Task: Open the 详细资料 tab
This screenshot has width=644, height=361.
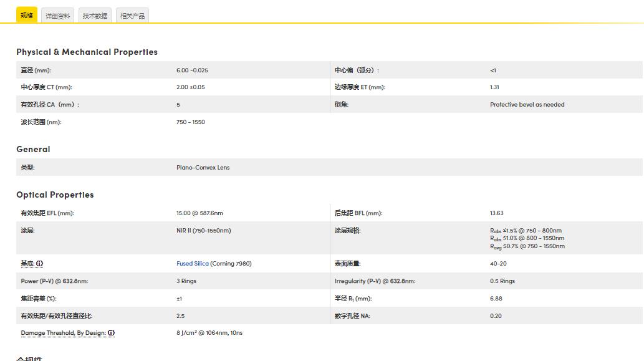Action: click(58, 16)
